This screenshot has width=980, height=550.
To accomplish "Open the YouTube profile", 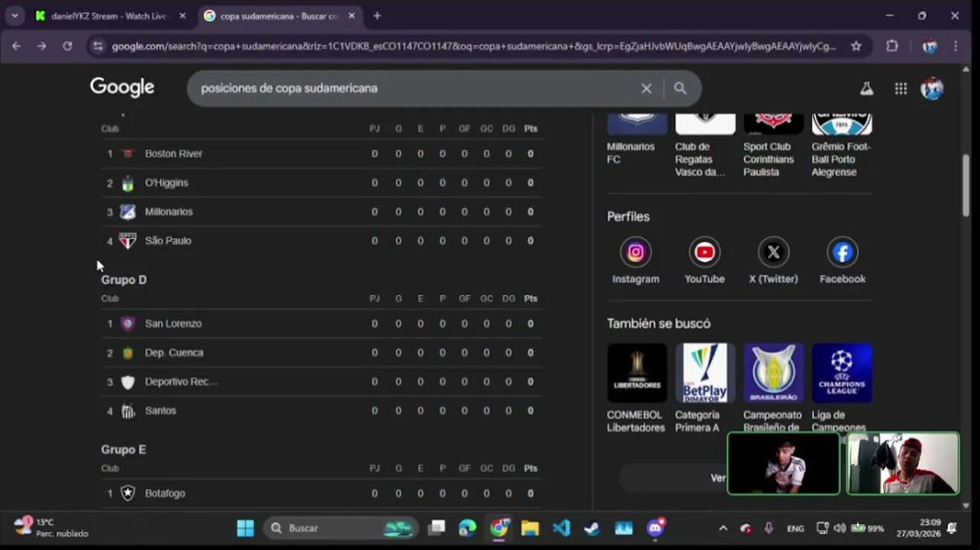I will pos(704,262).
